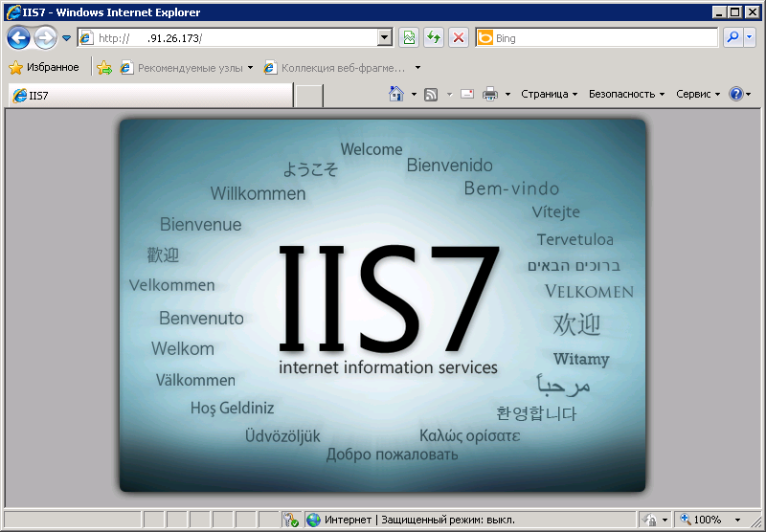The image size is (766, 532).
Task: Expand the Home button dropdown arrow
Action: point(414,94)
